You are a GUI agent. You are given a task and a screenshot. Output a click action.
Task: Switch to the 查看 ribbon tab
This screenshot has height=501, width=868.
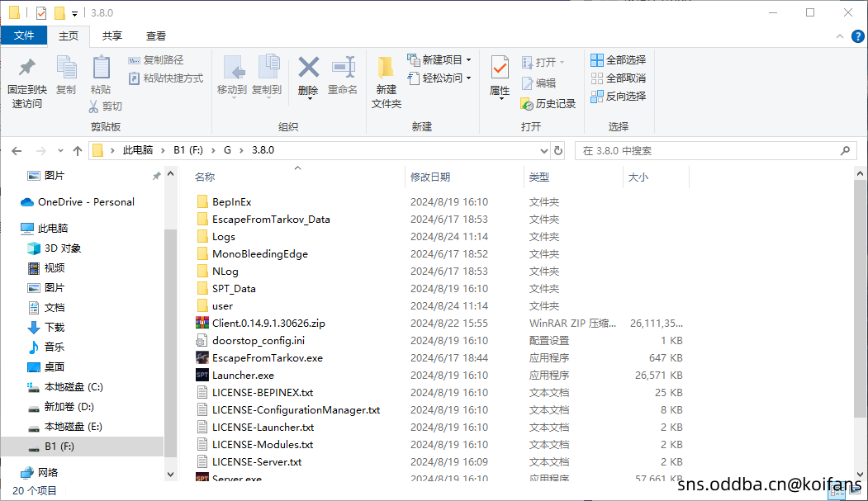[x=156, y=35]
